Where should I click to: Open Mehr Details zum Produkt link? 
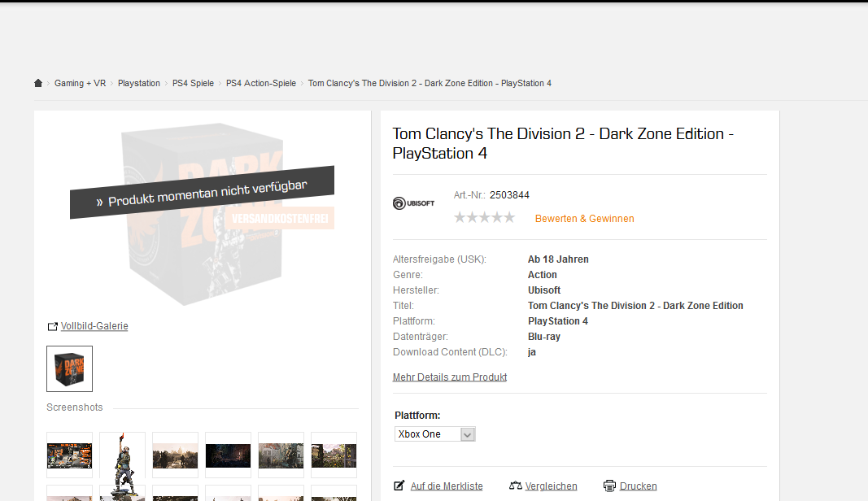(x=450, y=377)
